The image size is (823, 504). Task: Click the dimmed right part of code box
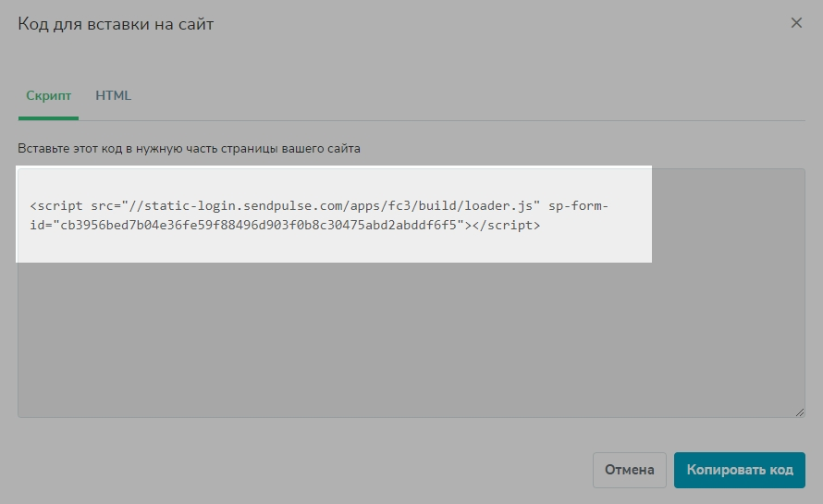(728, 215)
